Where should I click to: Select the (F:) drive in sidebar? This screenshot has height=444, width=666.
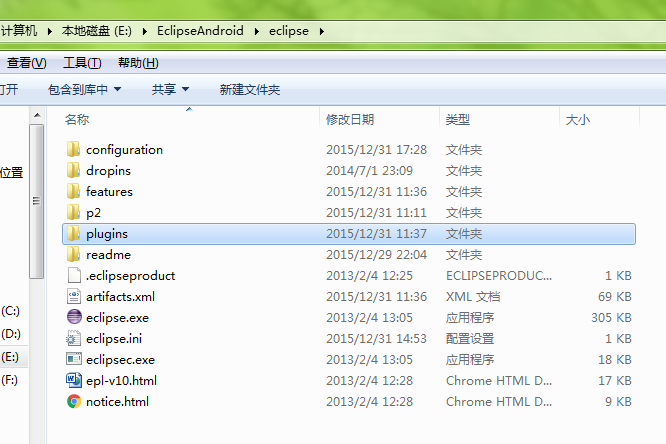click(x=10, y=380)
